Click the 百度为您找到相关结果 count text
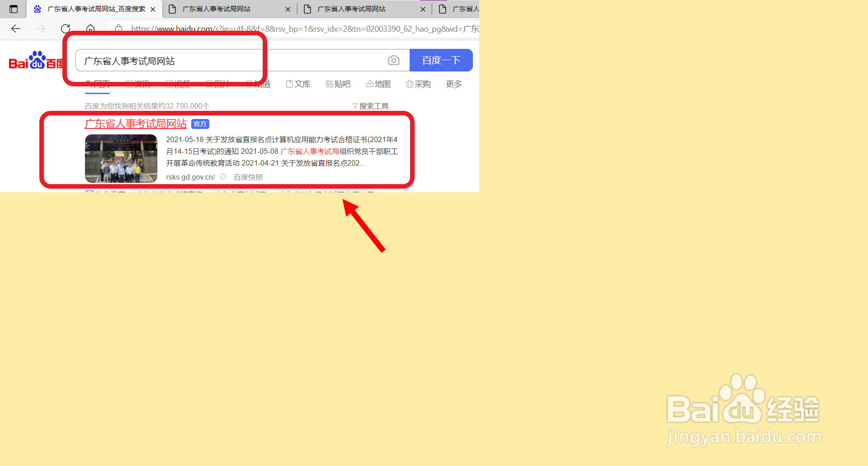 [x=147, y=106]
